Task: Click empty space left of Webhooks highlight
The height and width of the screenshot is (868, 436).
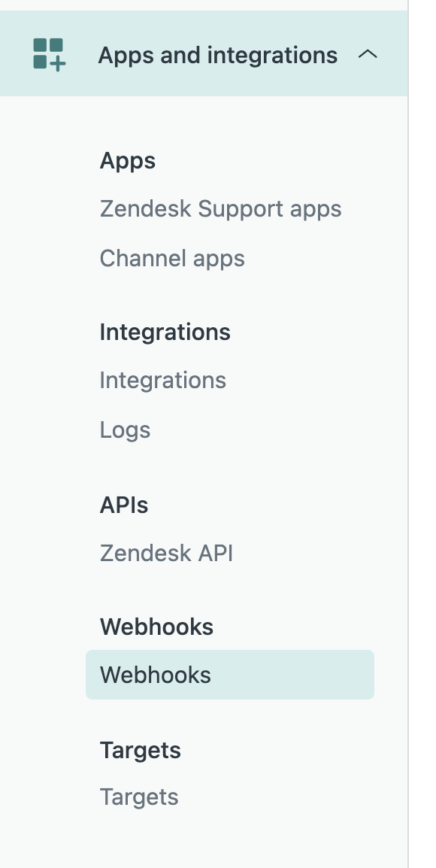Action: click(43, 675)
